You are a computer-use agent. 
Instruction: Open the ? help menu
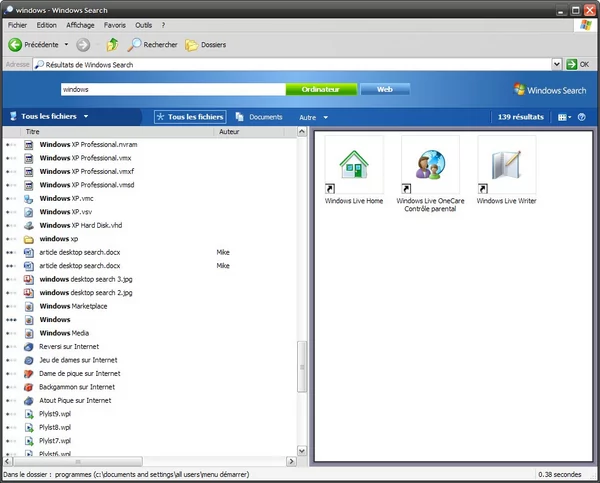pyautogui.click(x=163, y=25)
